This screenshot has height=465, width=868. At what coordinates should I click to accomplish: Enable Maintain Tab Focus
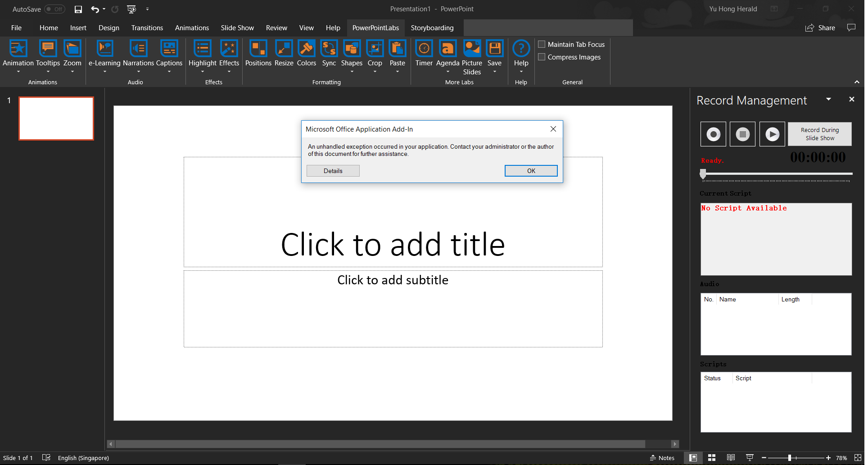[542, 44]
